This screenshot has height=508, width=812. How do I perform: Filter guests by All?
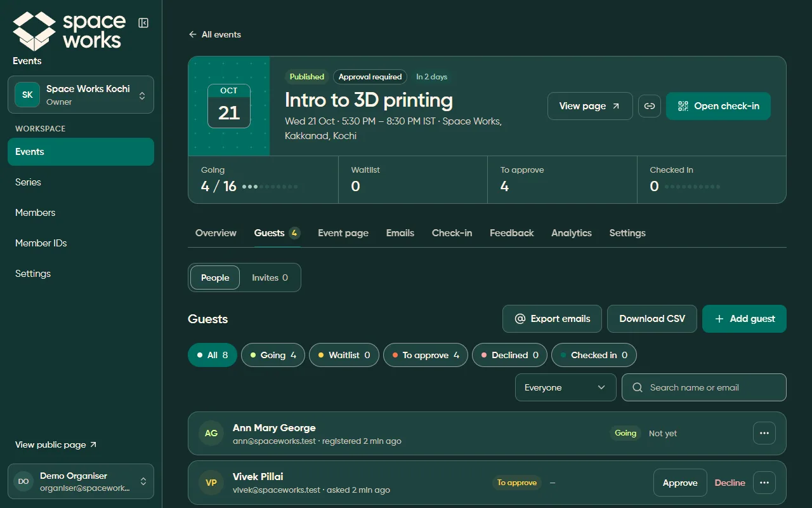[213, 355]
